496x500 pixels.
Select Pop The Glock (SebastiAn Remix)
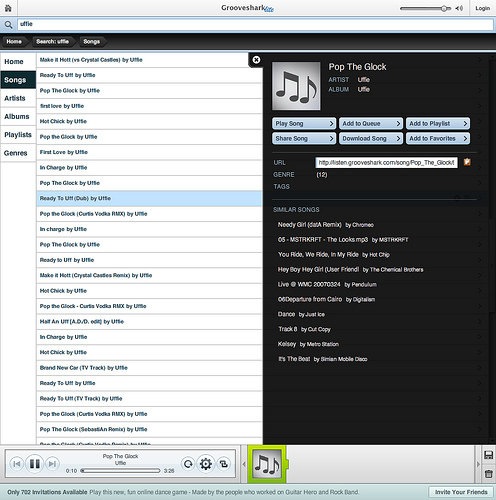(x=149, y=429)
